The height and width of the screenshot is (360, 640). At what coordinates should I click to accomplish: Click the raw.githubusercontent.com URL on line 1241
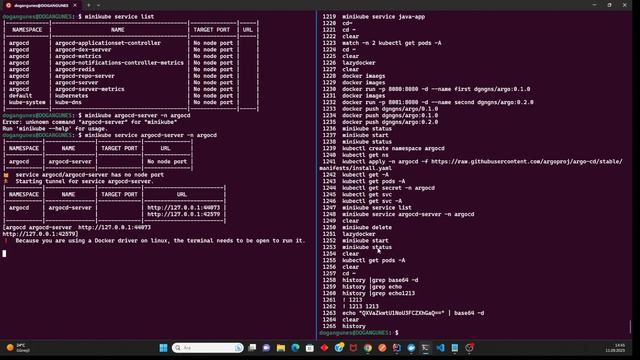pos(527,162)
